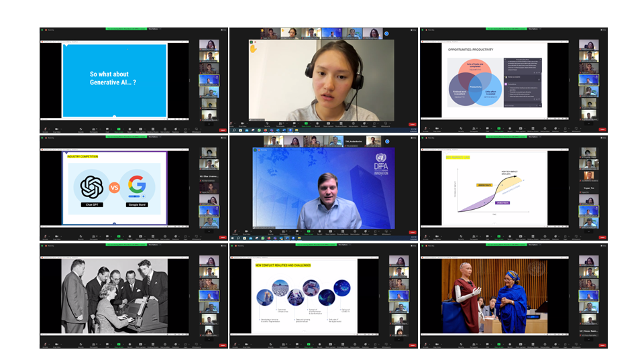Expand thumbnail strip chevron in ChatGPT vs Google window
The width and height of the screenshot is (644, 362).
tap(209, 230)
